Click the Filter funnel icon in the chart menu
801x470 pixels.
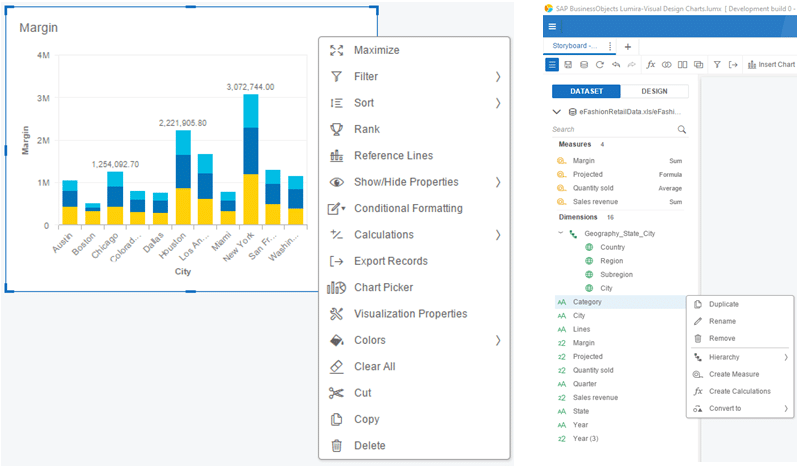[x=336, y=77]
